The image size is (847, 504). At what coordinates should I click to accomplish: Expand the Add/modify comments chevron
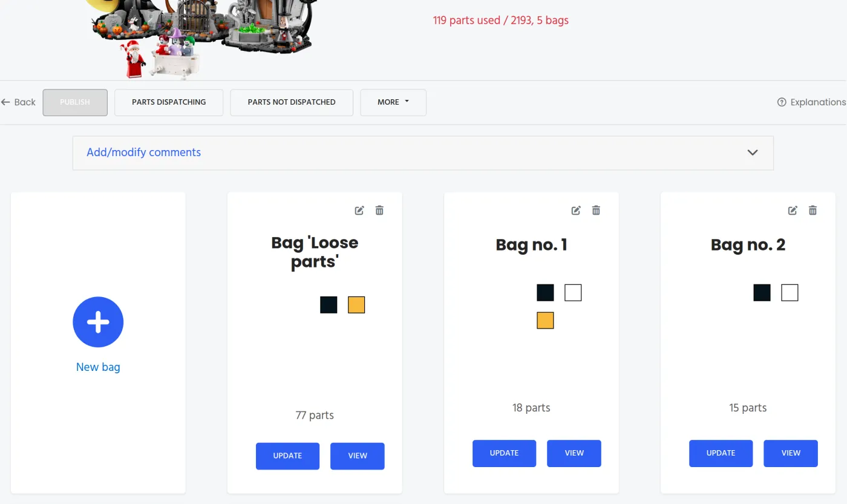753,152
